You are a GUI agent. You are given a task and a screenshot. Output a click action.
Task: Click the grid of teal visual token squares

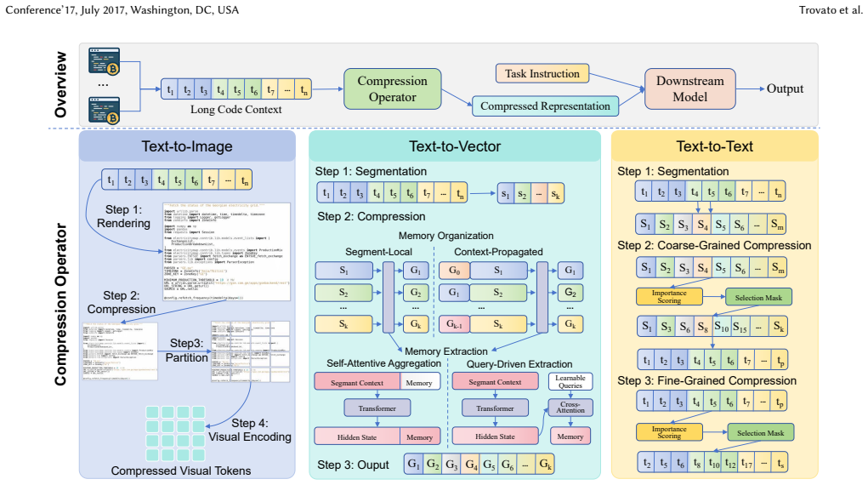click(175, 433)
